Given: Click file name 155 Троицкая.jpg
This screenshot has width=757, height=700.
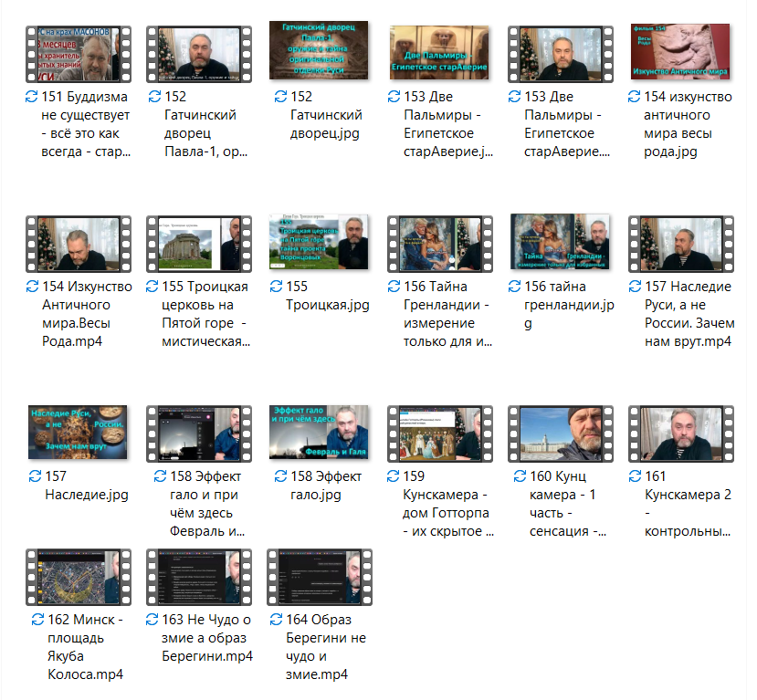Looking at the screenshot, I should pyautogui.click(x=328, y=296).
